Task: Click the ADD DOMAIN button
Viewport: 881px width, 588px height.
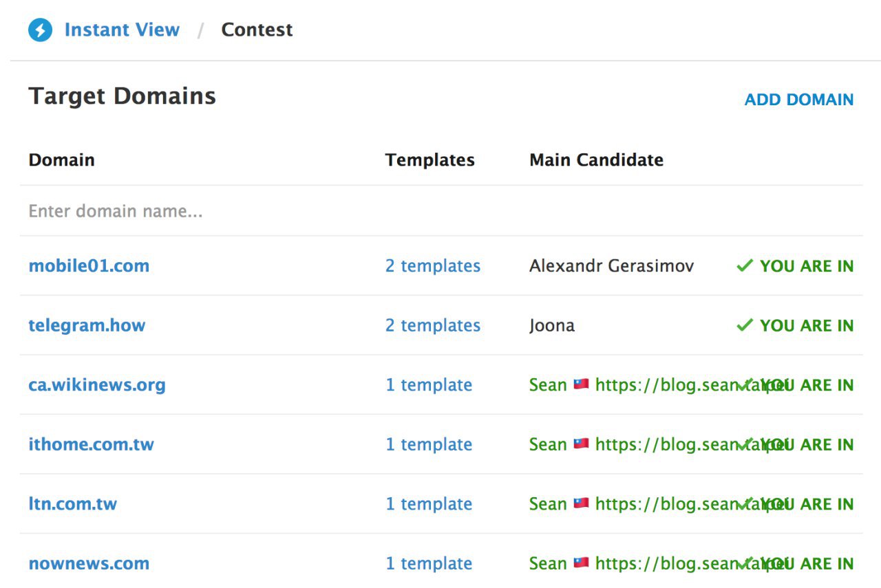Action: [x=798, y=100]
